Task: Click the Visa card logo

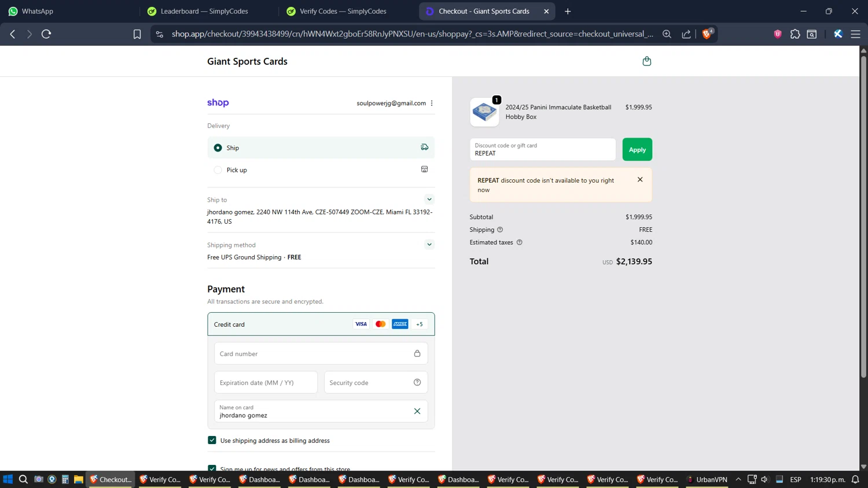Action: click(x=361, y=324)
